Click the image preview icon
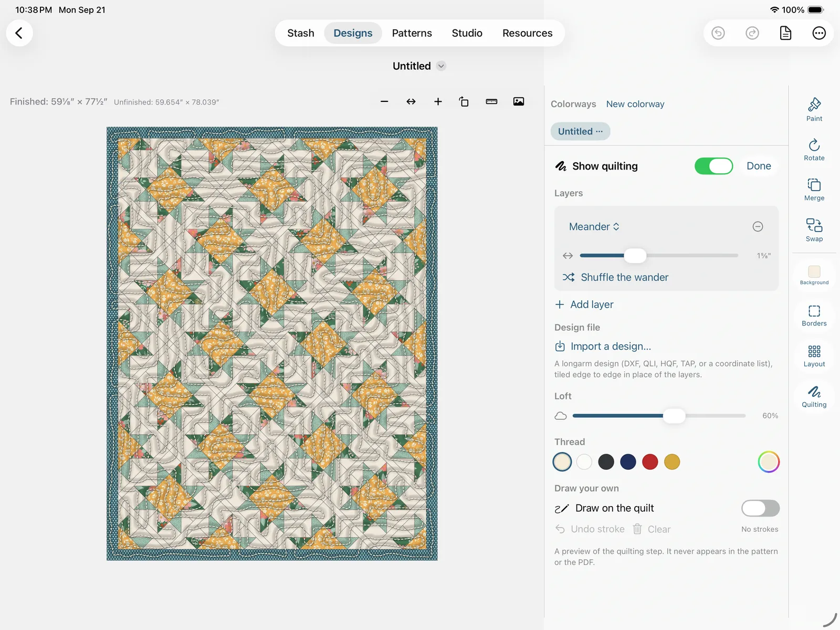 click(x=519, y=101)
